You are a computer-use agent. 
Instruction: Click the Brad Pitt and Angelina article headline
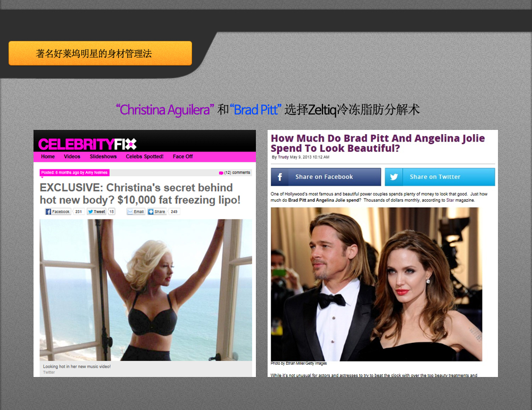(378, 143)
